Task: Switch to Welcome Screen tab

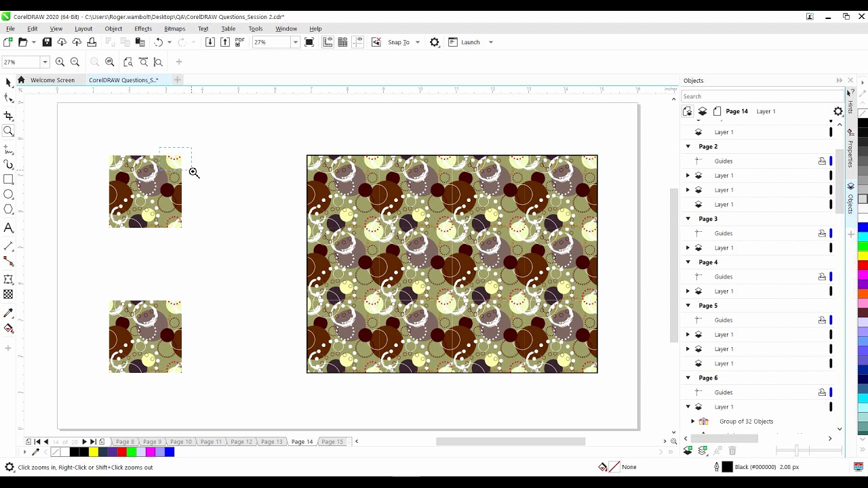Action: coord(52,80)
